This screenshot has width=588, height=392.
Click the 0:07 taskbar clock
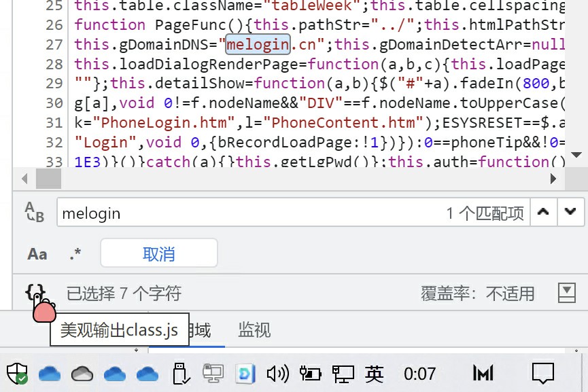point(419,374)
